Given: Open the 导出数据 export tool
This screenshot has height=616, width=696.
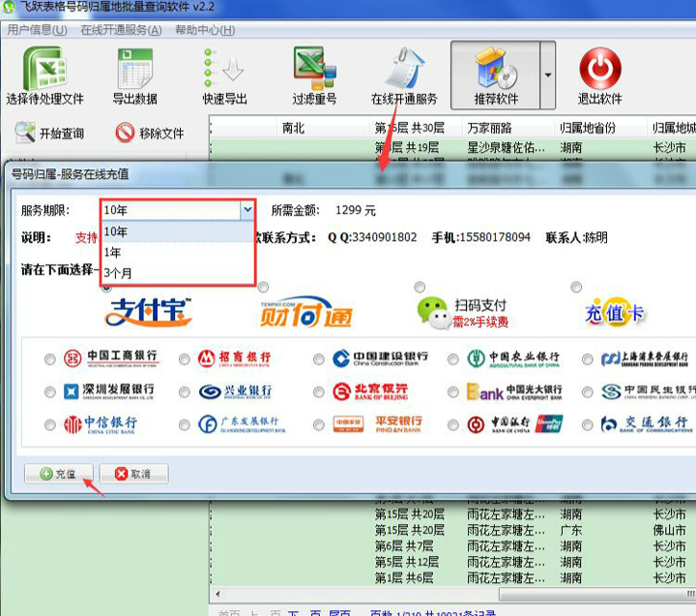Looking at the screenshot, I should pyautogui.click(x=135, y=75).
